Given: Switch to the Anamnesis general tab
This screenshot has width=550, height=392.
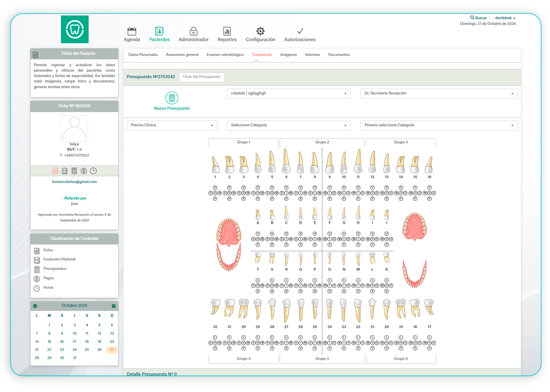Looking at the screenshot, I should click(182, 55).
